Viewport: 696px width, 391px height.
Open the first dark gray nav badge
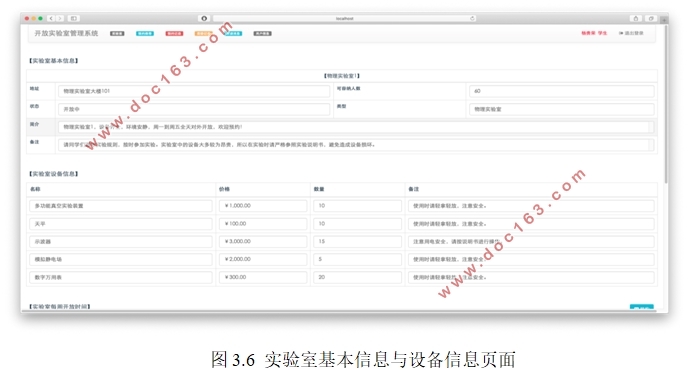tap(117, 33)
